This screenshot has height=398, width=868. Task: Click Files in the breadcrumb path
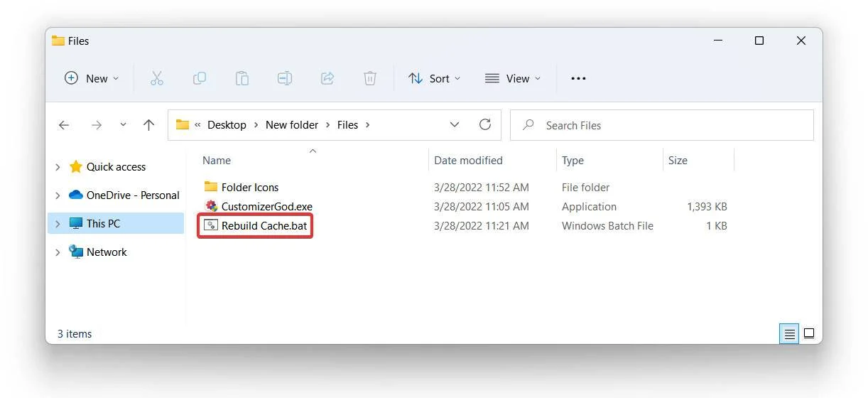pyautogui.click(x=347, y=124)
